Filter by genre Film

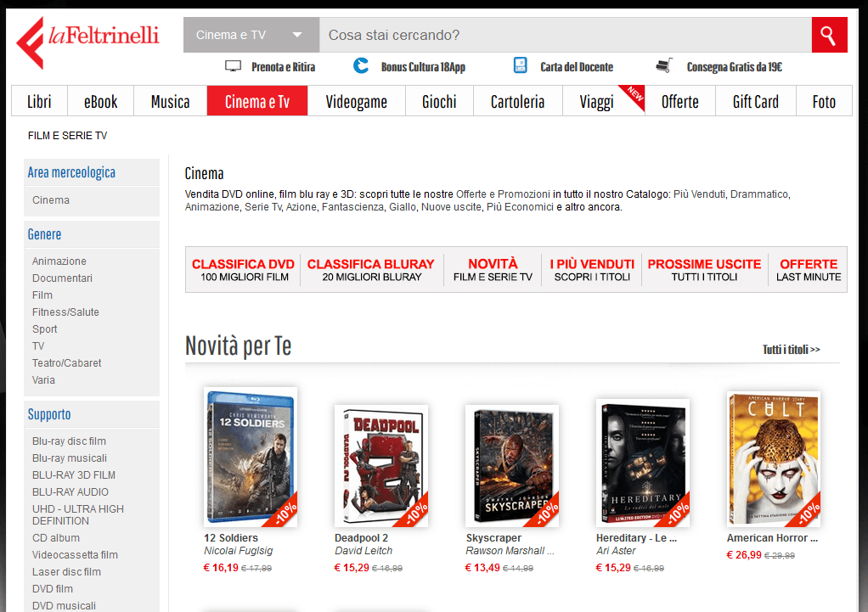[42, 295]
